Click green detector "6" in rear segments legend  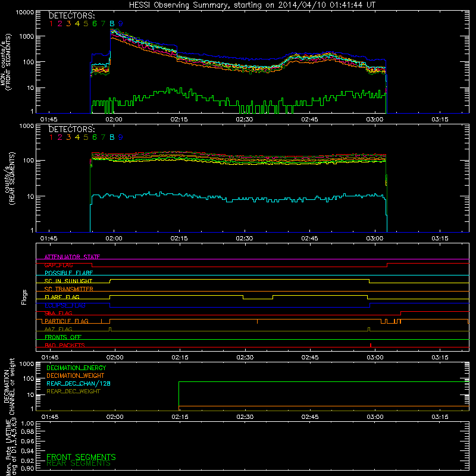coord(95,137)
